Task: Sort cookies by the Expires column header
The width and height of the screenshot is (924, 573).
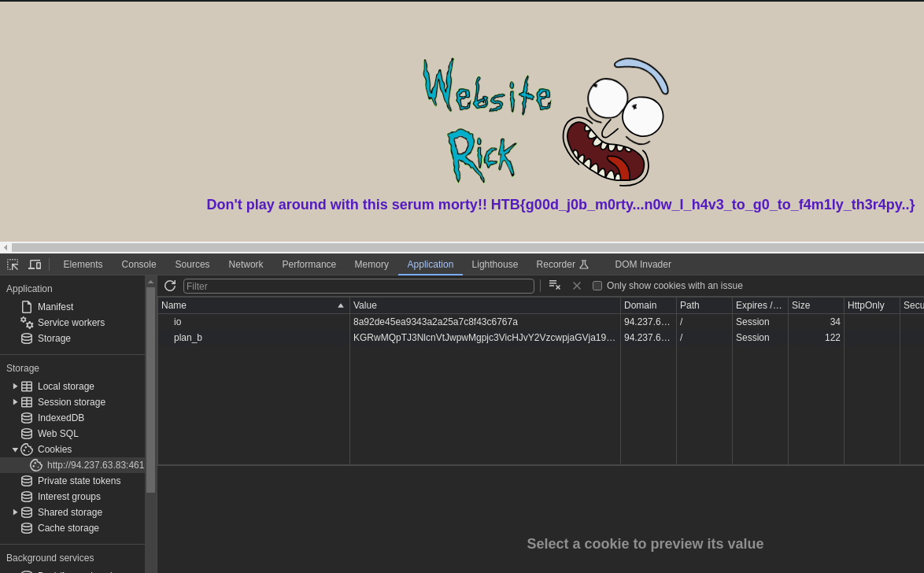Action: click(760, 305)
